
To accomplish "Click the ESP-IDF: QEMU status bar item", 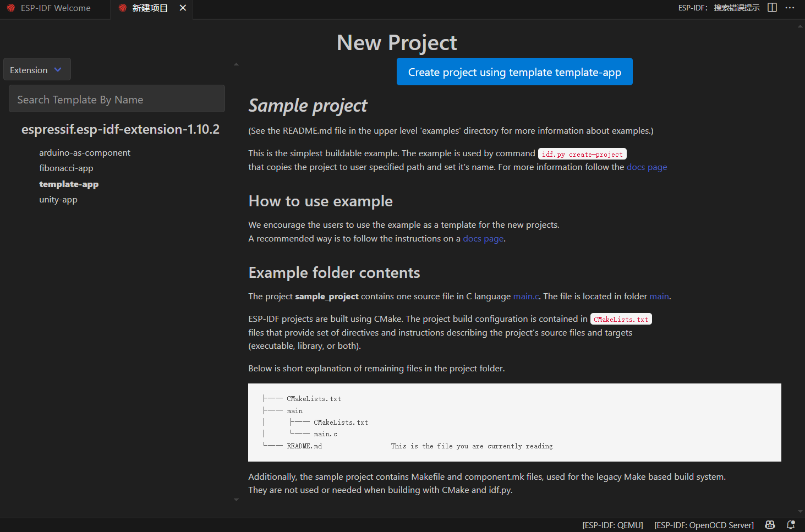I will coord(612,525).
